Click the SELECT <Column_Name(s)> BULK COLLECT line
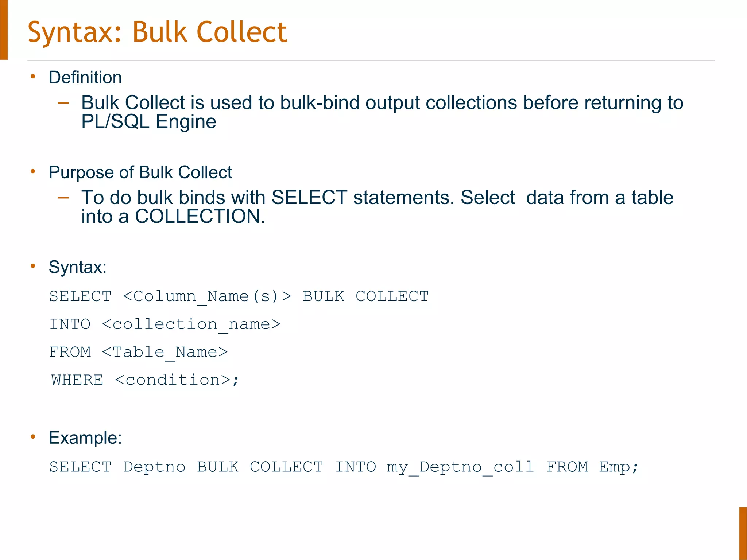Screen dimensions: 747x560 pyautogui.click(x=239, y=296)
